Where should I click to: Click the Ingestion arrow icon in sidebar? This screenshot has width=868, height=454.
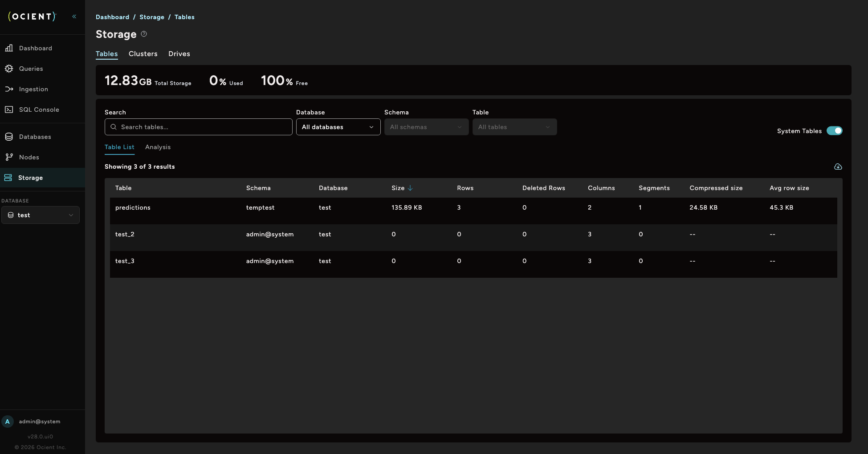coord(9,89)
